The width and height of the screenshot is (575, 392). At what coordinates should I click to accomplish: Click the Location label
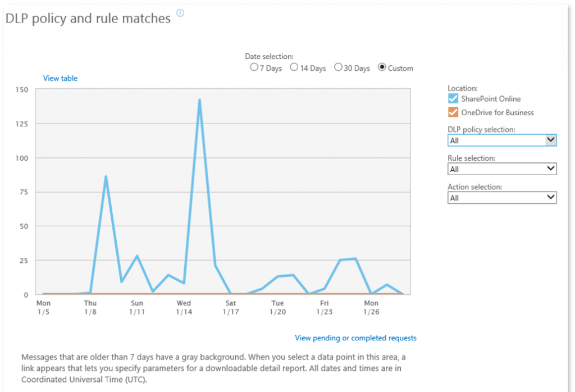tap(463, 88)
